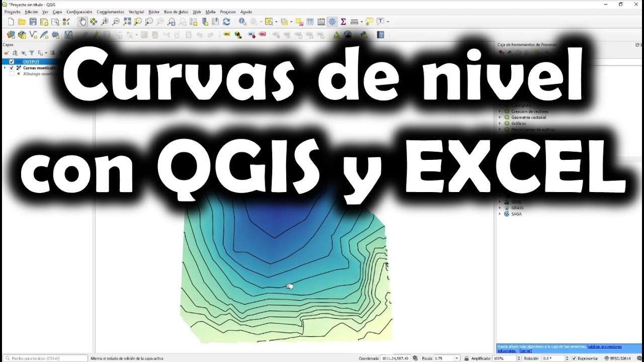Select the Zoom Out magnifier tool
The height and width of the screenshot is (362, 644).
(116, 22)
